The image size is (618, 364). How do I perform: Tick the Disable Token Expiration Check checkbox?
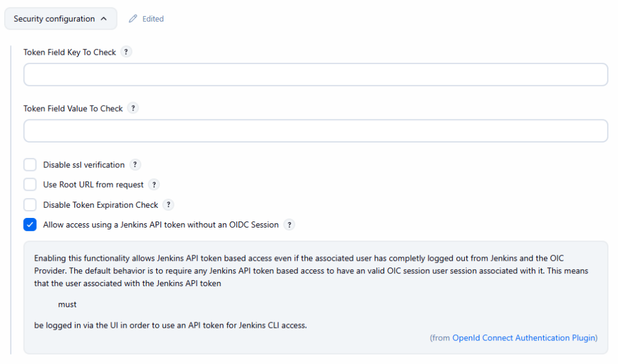pyautogui.click(x=30, y=205)
